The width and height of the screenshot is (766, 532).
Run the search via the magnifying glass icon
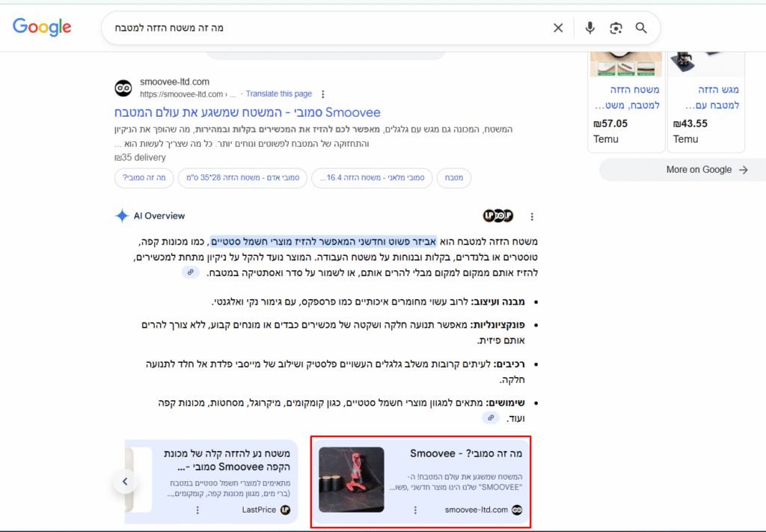click(641, 27)
